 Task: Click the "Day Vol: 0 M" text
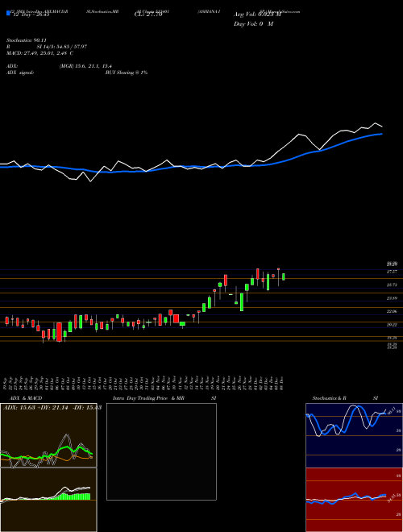click(x=253, y=23)
